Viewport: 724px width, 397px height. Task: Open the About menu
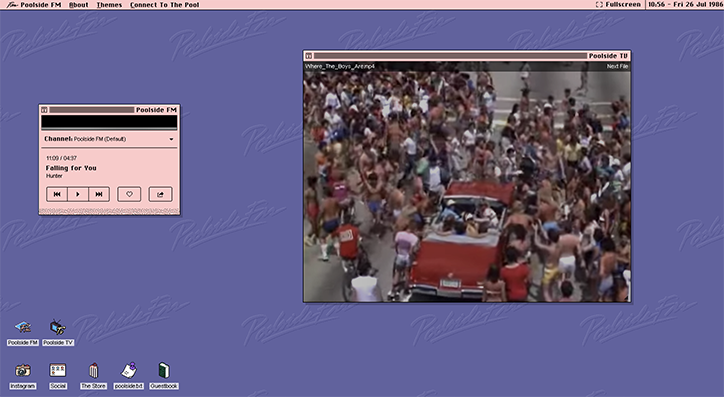pos(78,5)
